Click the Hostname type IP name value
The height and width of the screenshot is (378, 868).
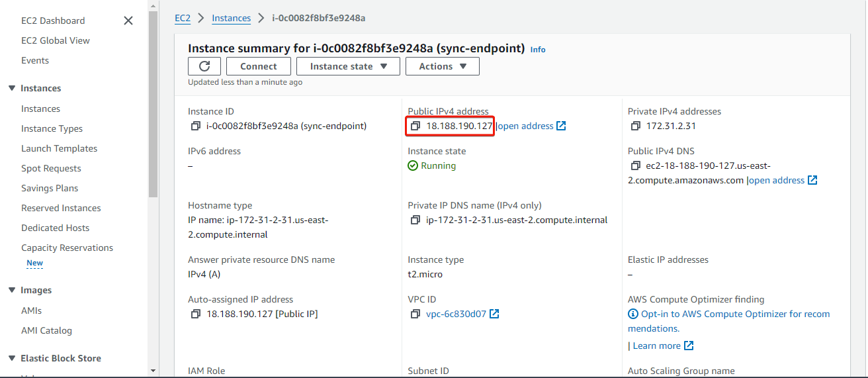tap(258, 227)
